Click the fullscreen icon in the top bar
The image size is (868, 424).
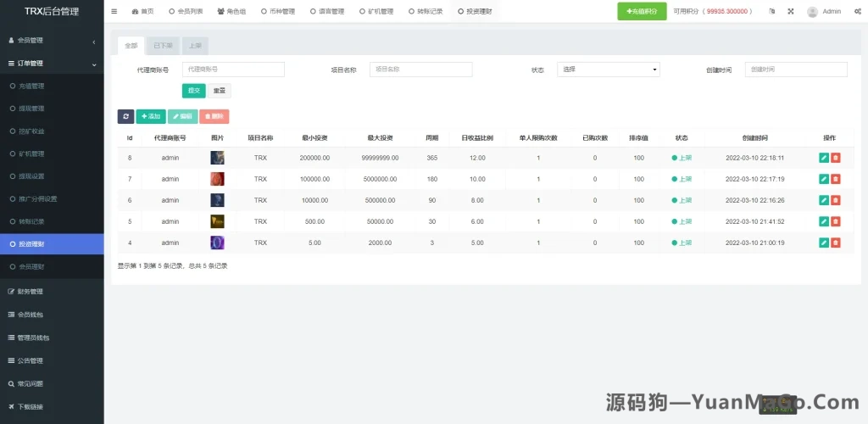point(791,11)
